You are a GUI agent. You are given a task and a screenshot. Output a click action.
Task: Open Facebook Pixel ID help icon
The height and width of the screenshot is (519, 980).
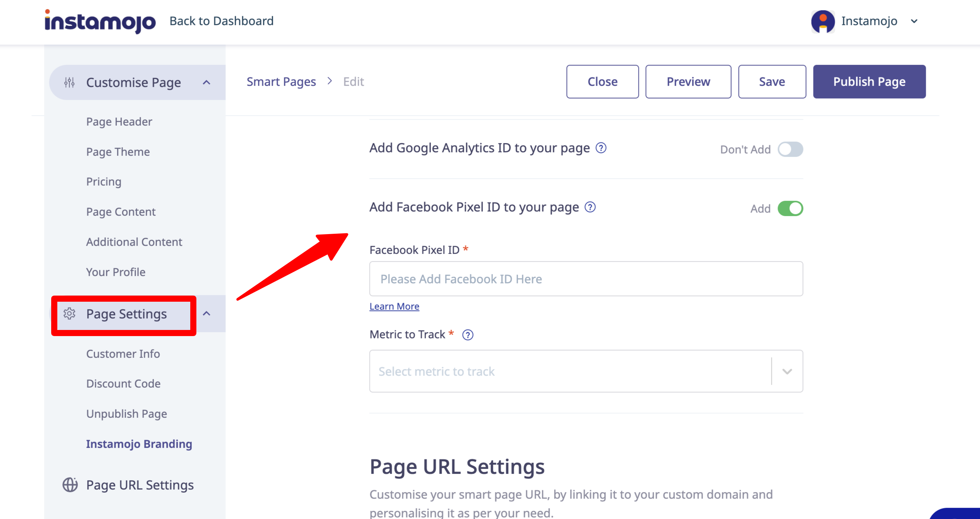click(590, 207)
